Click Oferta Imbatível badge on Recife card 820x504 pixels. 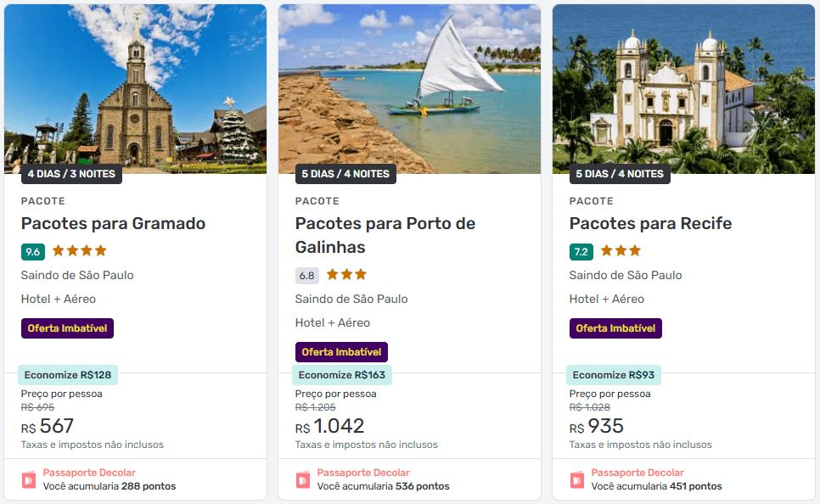[x=615, y=328]
